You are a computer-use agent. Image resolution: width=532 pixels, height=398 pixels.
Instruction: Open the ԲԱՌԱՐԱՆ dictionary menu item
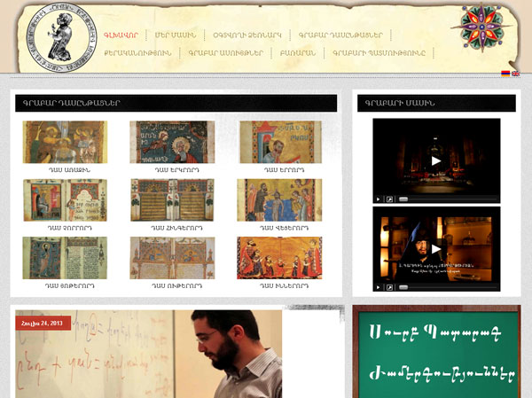click(x=298, y=53)
